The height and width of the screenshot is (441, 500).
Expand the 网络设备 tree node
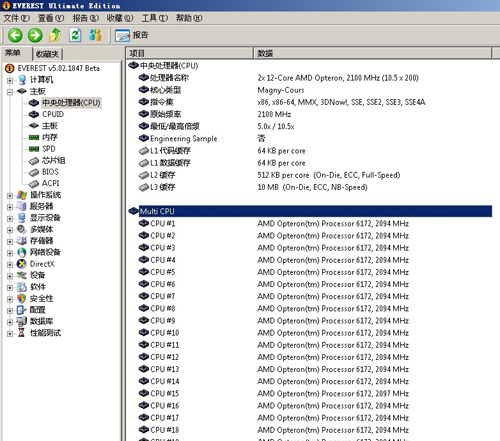[x=10, y=253]
